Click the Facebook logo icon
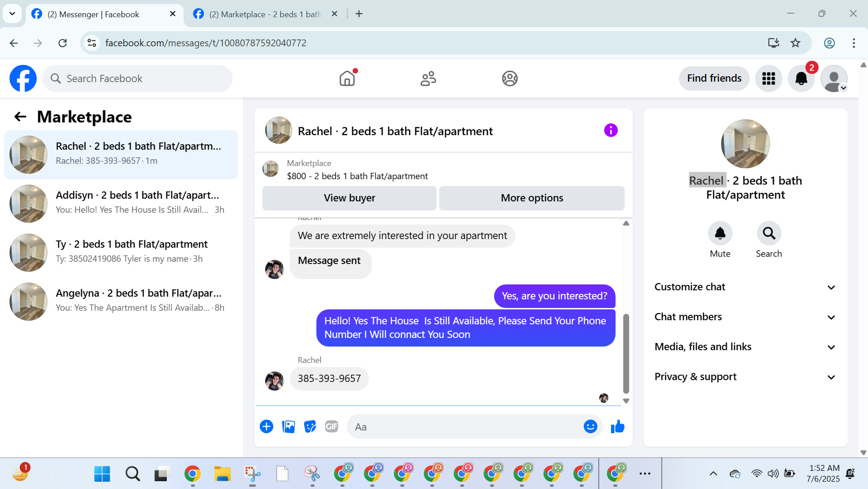Screen dimensions: 868x489 23,78
